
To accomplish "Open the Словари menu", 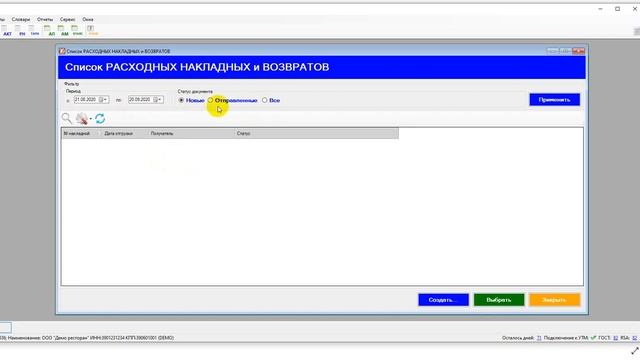I will [21, 19].
